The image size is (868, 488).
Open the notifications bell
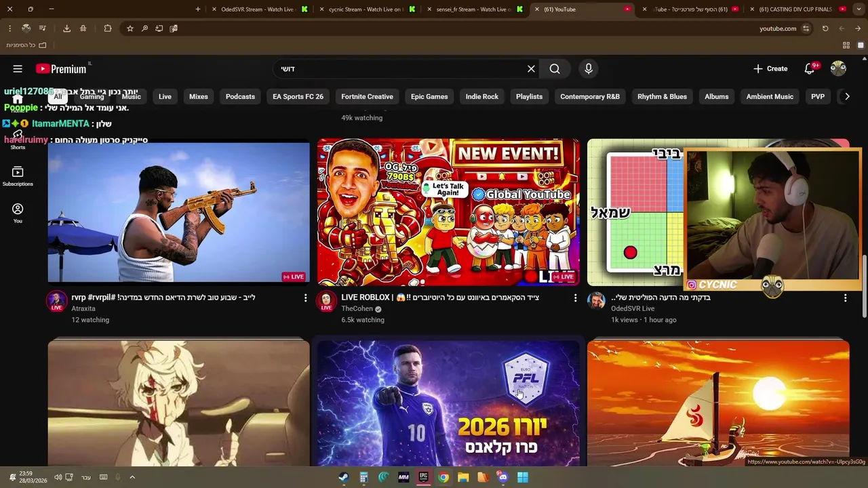(810, 68)
